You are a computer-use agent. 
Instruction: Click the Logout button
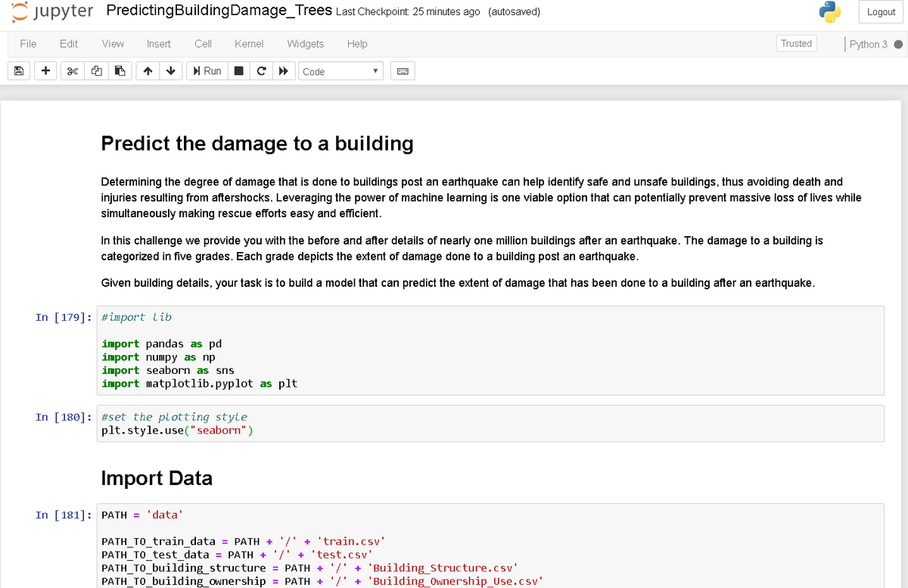pyautogui.click(x=881, y=12)
